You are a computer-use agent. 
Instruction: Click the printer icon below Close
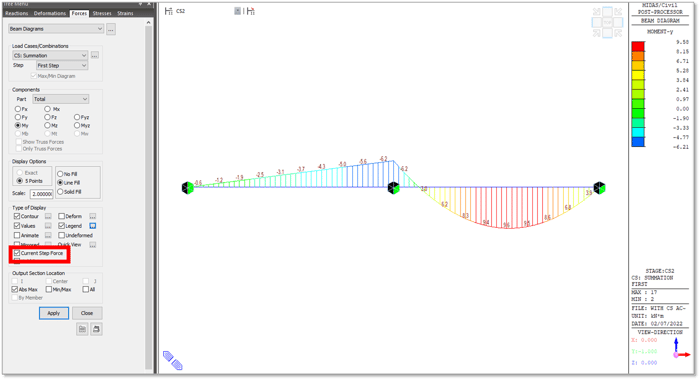click(96, 330)
